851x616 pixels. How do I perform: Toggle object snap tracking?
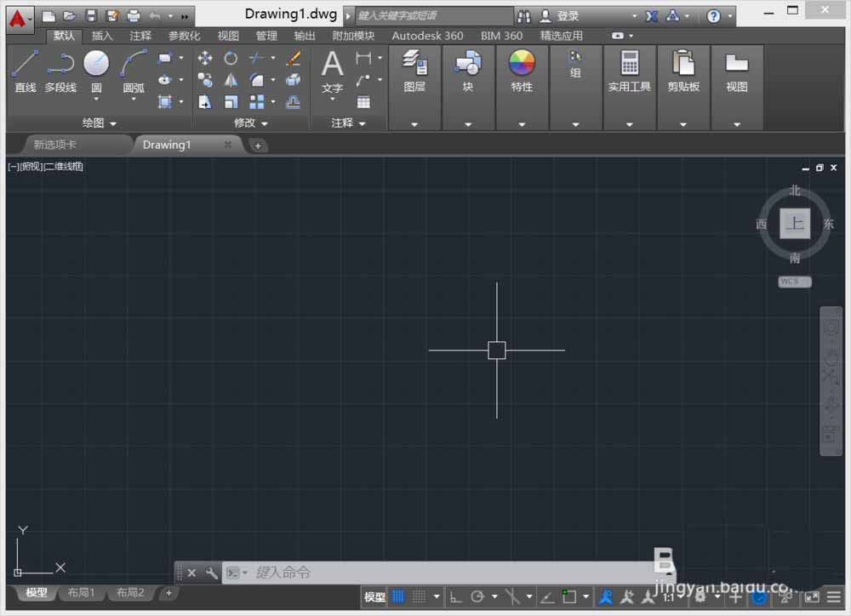(x=547, y=597)
